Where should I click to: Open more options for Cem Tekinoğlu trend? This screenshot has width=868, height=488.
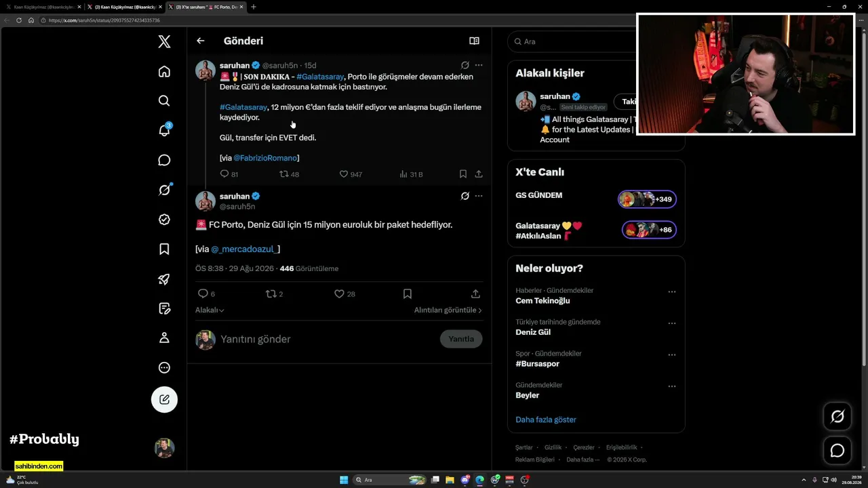[671, 291]
